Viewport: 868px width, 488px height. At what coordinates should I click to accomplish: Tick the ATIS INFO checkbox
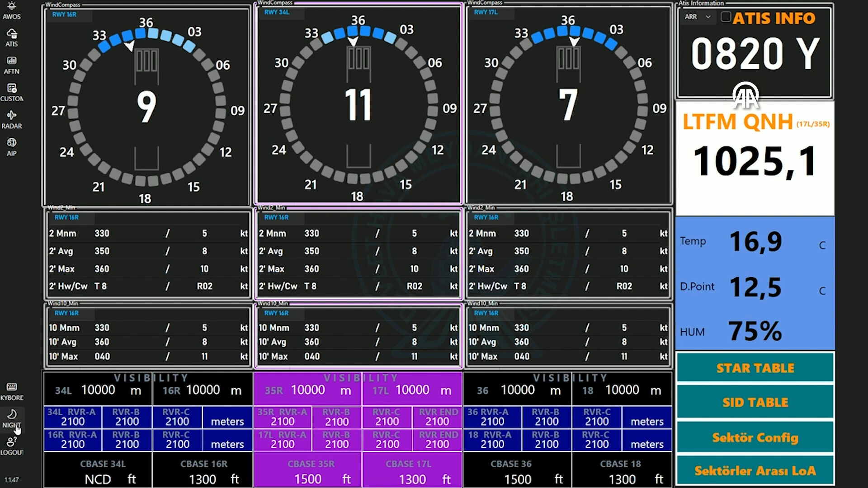click(726, 17)
